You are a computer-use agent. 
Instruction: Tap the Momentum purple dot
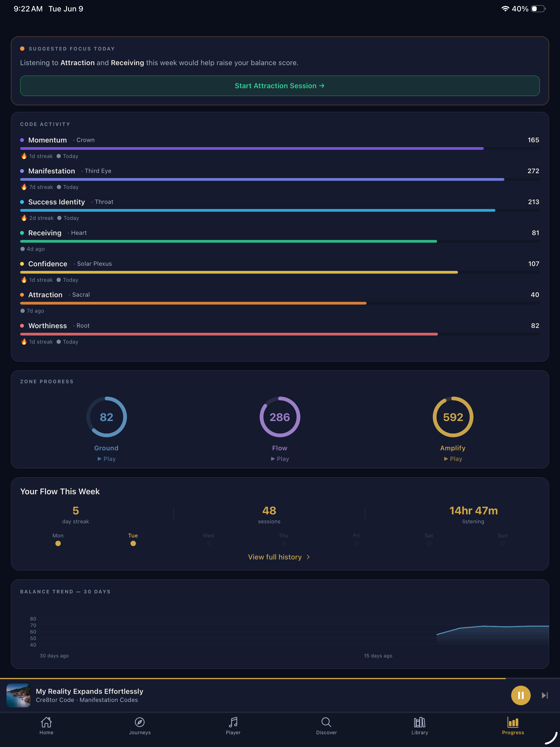[22, 140]
